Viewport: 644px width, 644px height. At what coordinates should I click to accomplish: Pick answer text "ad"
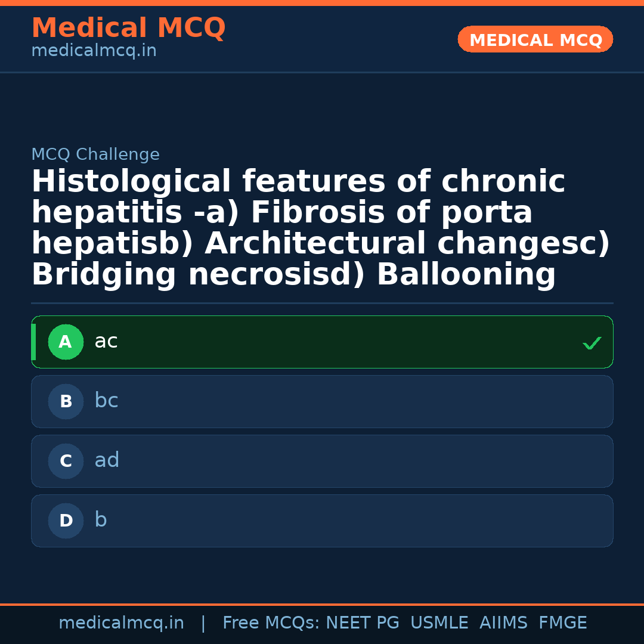tap(107, 461)
